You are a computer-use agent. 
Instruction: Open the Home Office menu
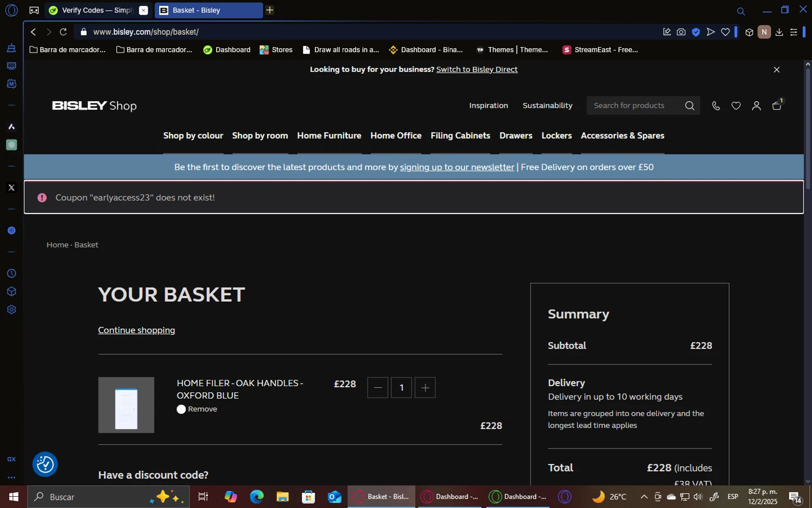tap(396, 136)
